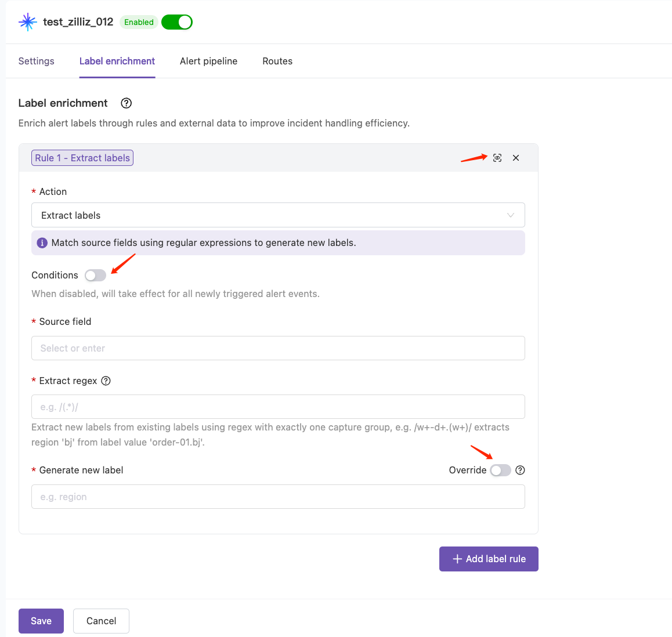
Task: Save the label enrichment configuration
Action: [x=41, y=621]
